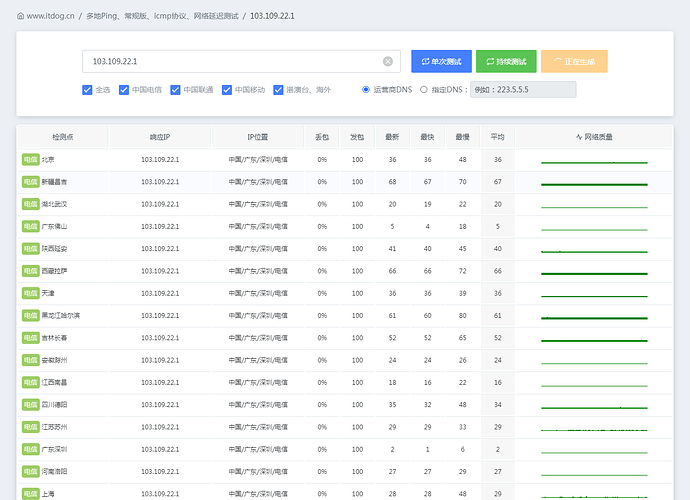
Task: Focus the custom DNS field showing 223.5.5.5
Action: 523,89
